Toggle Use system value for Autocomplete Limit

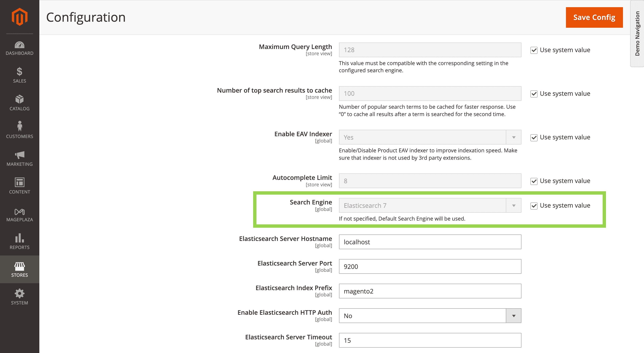pyautogui.click(x=534, y=181)
